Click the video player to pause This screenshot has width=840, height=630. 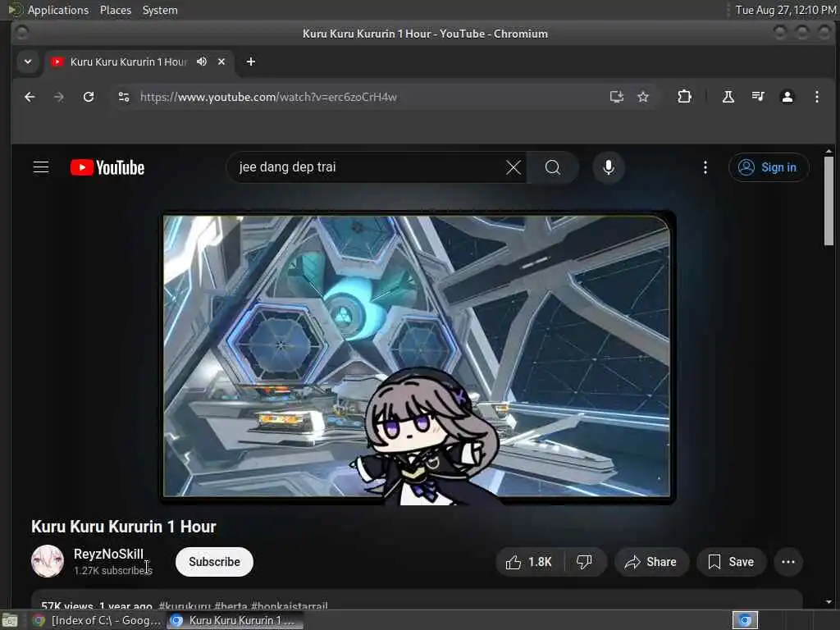coord(416,356)
